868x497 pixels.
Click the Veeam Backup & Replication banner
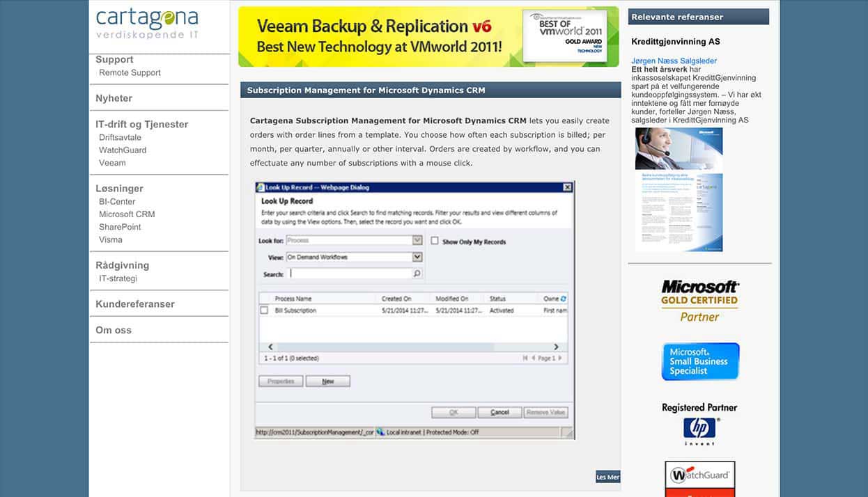pyautogui.click(x=428, y=37)
